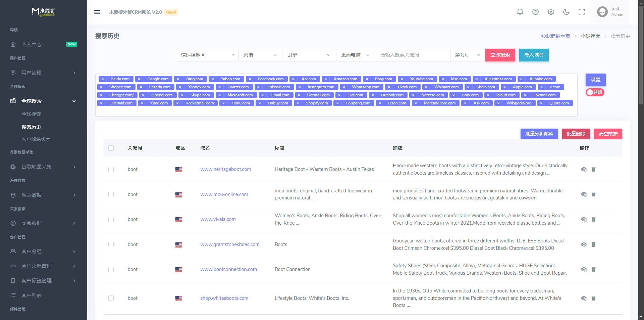The height and width of the screenshot is (320, 644).
Task: Delete the shop.whitesboots.com row
Action: (593, 298)
